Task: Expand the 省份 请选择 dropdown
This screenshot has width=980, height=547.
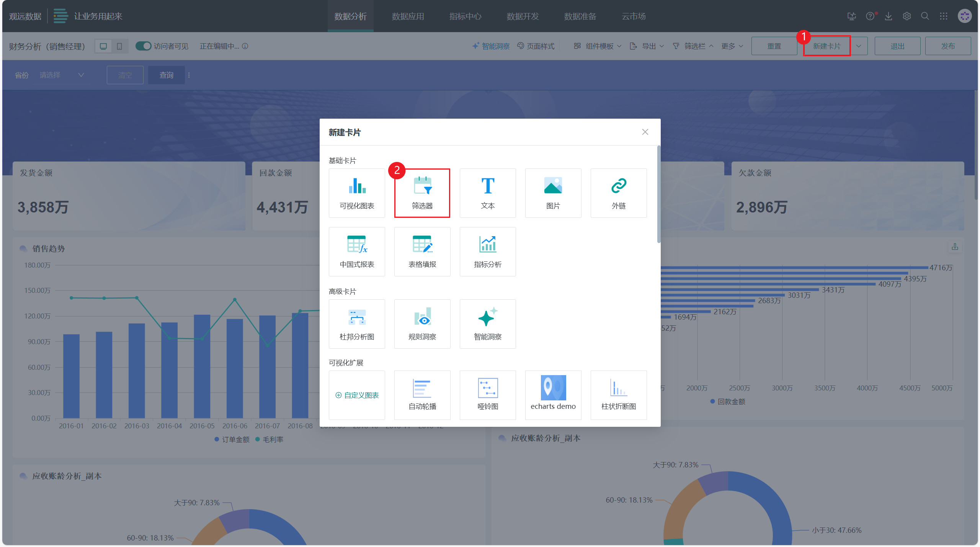Action: point(62,75)
